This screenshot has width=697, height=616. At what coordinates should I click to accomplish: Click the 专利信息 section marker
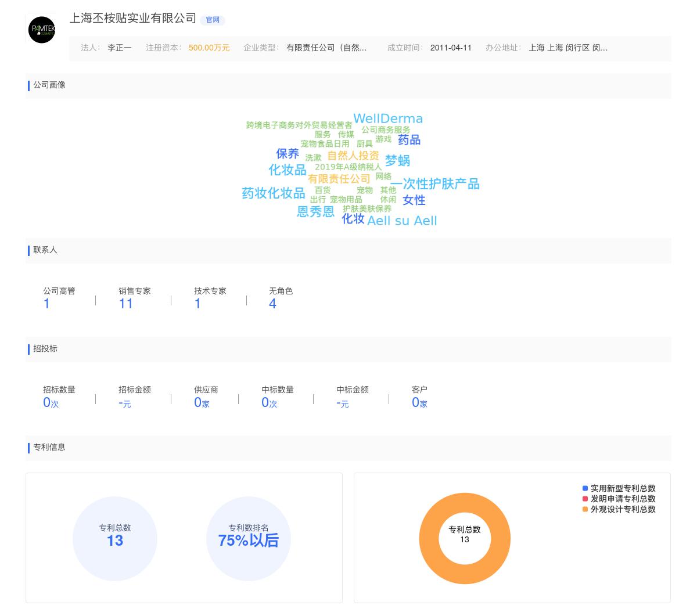click(x=49, y=448)
